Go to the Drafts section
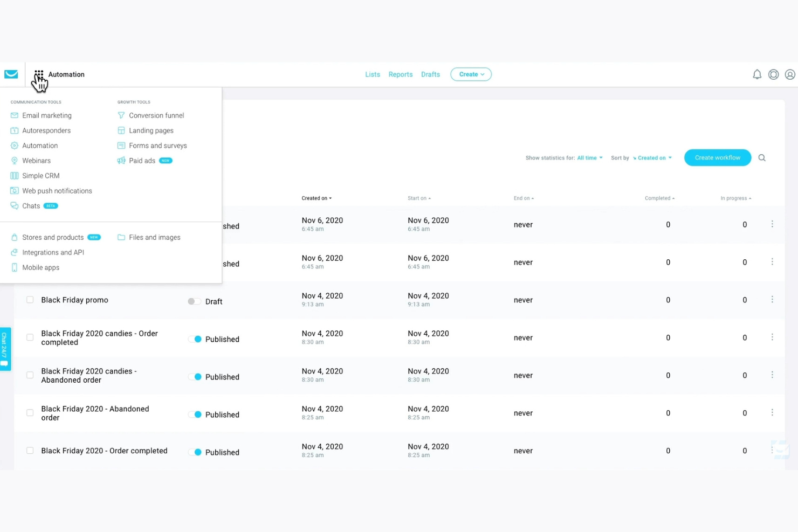The height and width of the screenshot is (532, 798). 430,74
